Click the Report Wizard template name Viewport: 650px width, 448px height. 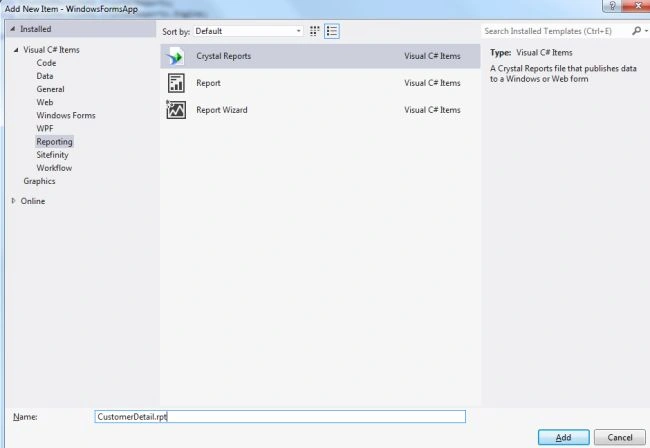[222, 110]
